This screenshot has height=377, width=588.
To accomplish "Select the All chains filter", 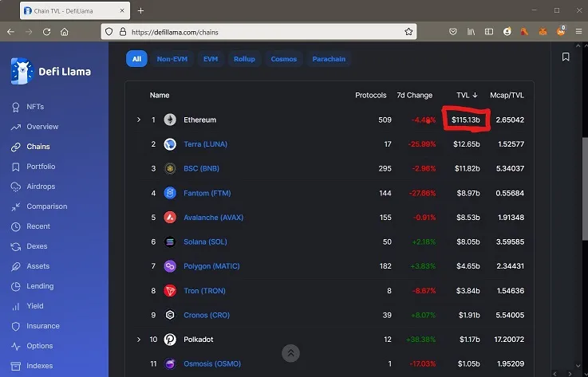I will [x=136, y=59].
